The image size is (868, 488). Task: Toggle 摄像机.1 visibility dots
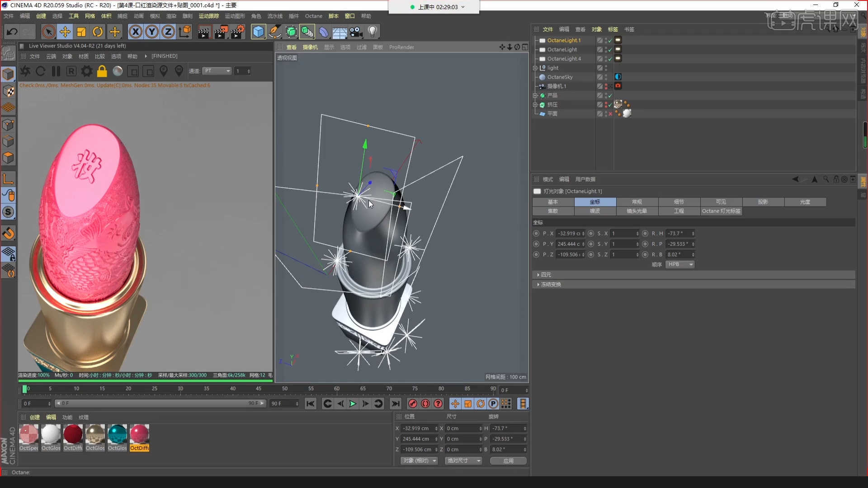(x=606, y=86)
